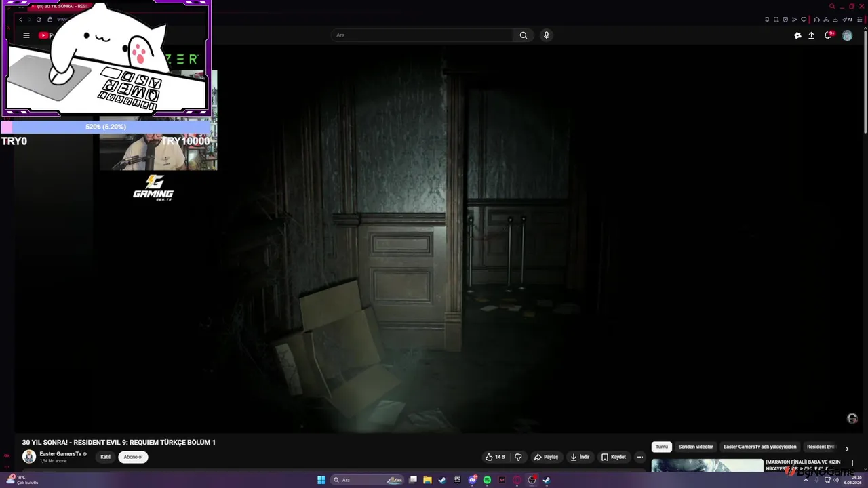Open the Easter GamersTv channel avatar

[28, 457]
